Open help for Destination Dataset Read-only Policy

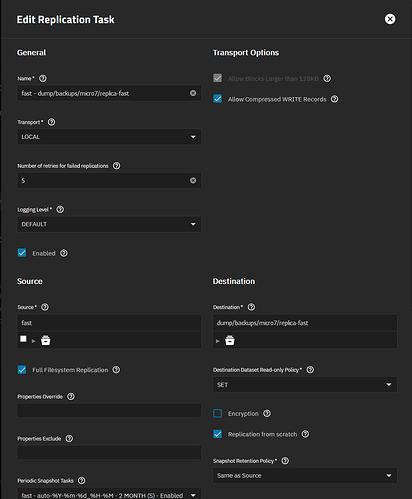[310, 370]
